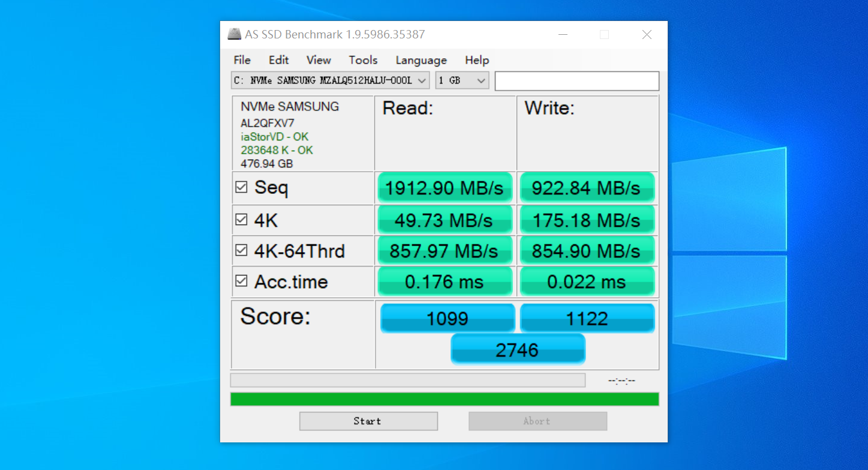Open the View menu

pyautogui.click(x=319, y=60)
